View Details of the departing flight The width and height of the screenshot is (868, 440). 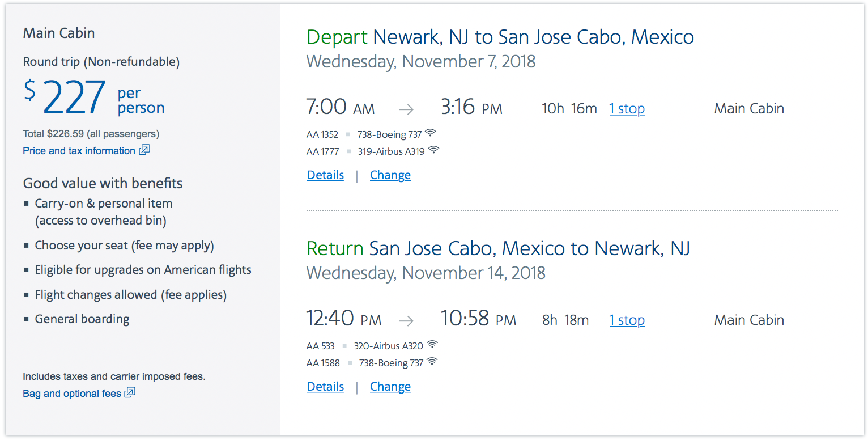click(x=325, y=175)
